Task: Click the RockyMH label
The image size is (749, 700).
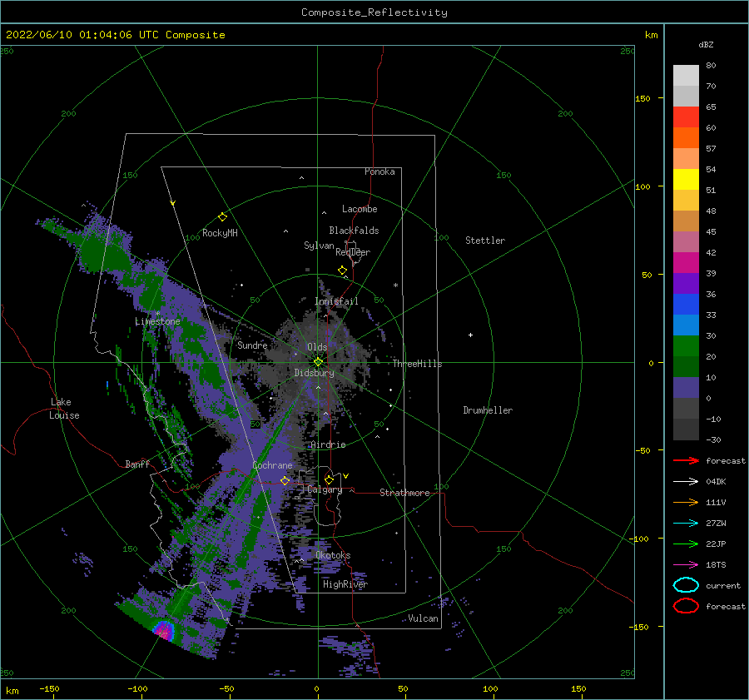Action: [x=220, y=233]
